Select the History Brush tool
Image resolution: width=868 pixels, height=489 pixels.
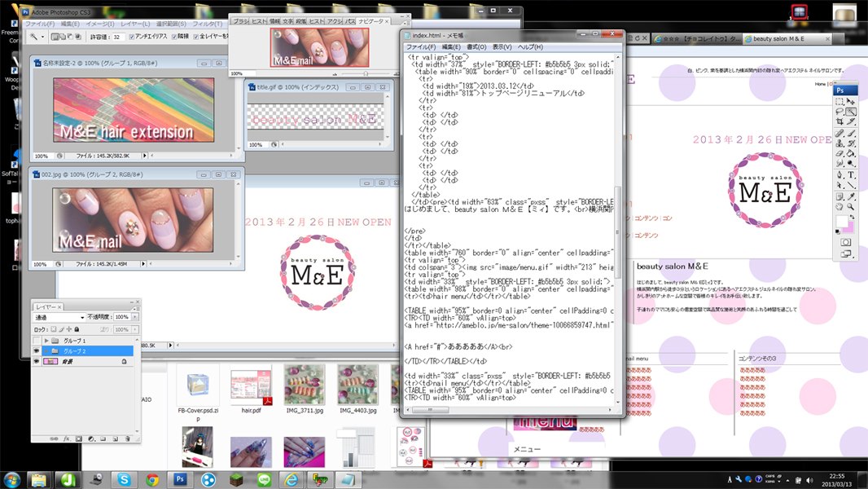point(851,143)
